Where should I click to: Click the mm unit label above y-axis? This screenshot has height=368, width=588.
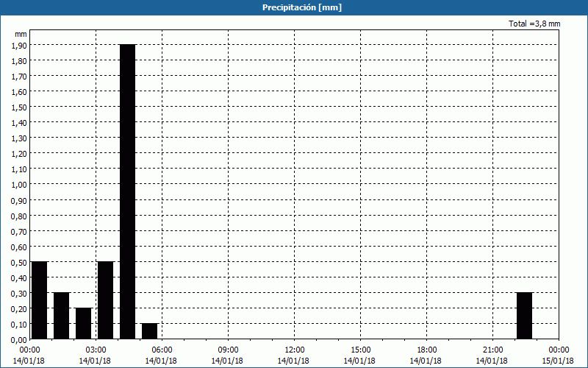pyautogui.click(x=21, y=34)
